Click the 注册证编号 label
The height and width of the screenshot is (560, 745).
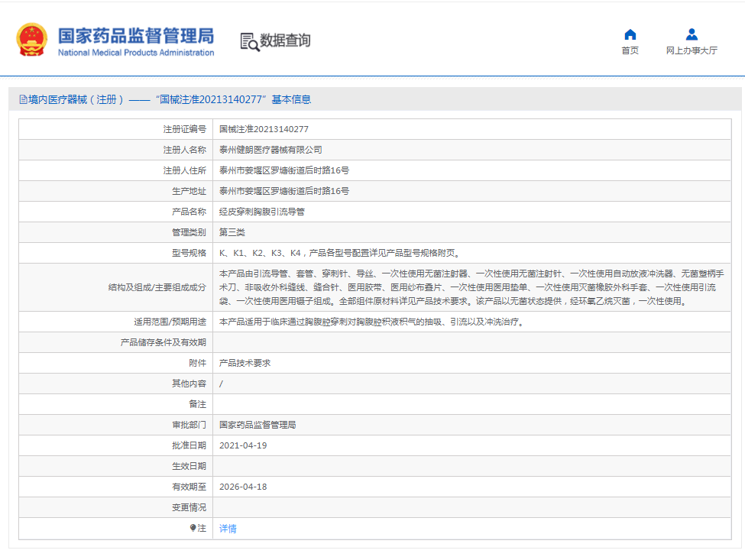point(185,129)
